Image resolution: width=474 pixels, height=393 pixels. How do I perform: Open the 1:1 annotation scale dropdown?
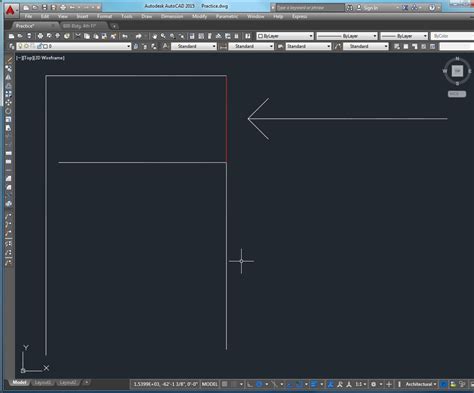pos(360,384)
